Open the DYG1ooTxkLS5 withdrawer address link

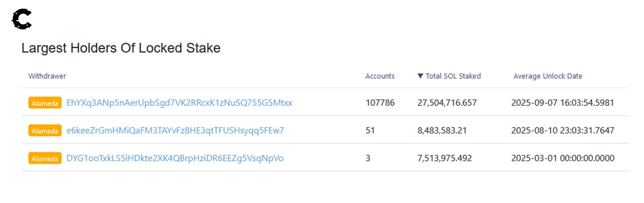[175, 158]
